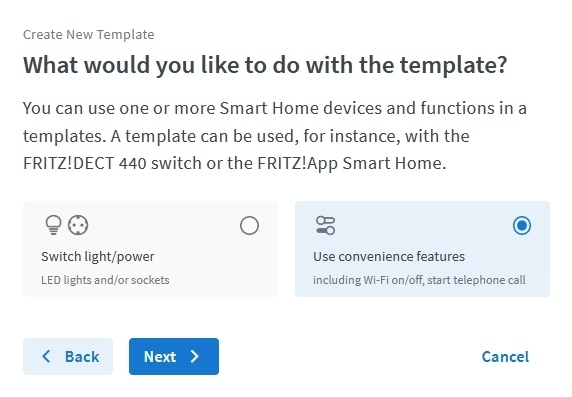Go back with the Back button

(x=68, y=356)
